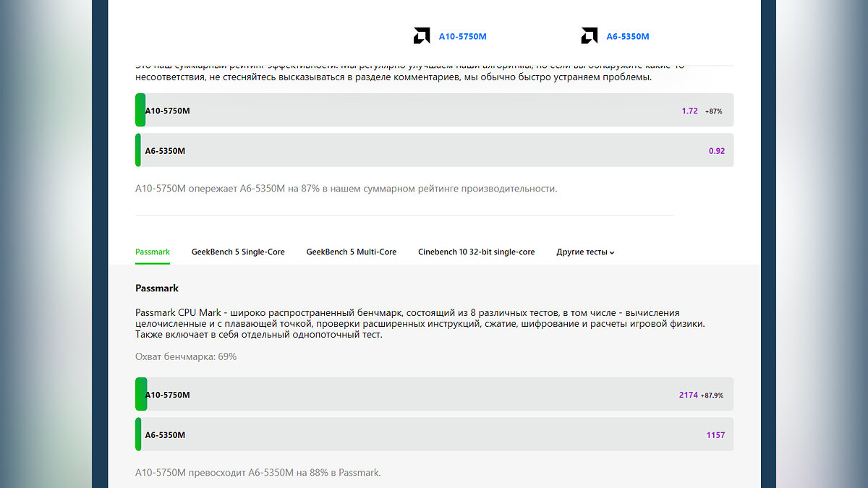Click the 2174 Passmark score
Viewport: 868px width, 488px height.
pyautogui.click(x=688, y=395)
